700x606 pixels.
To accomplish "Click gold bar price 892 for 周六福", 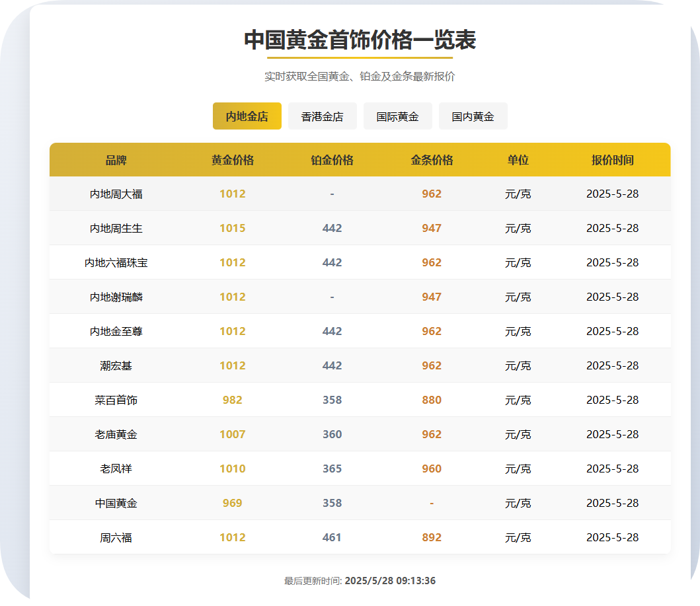I will click(432, 537).
